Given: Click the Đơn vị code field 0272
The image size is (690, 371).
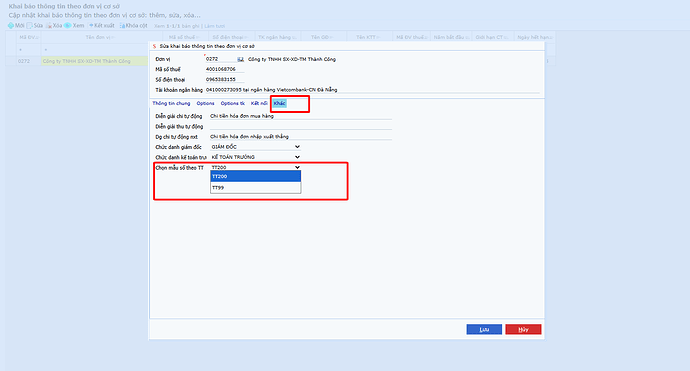Looking at the screenshot, I should click(x=220, y=59).
